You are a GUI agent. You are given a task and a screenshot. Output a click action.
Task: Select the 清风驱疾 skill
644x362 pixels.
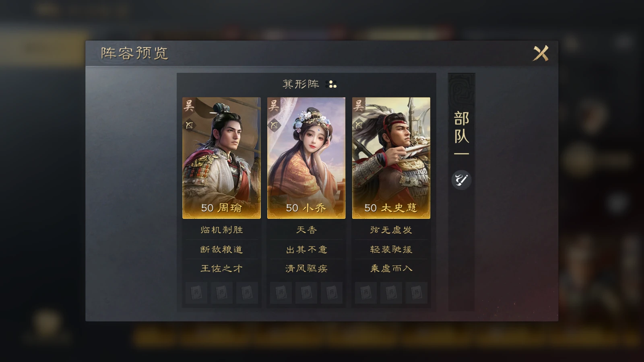click(306, 268)
